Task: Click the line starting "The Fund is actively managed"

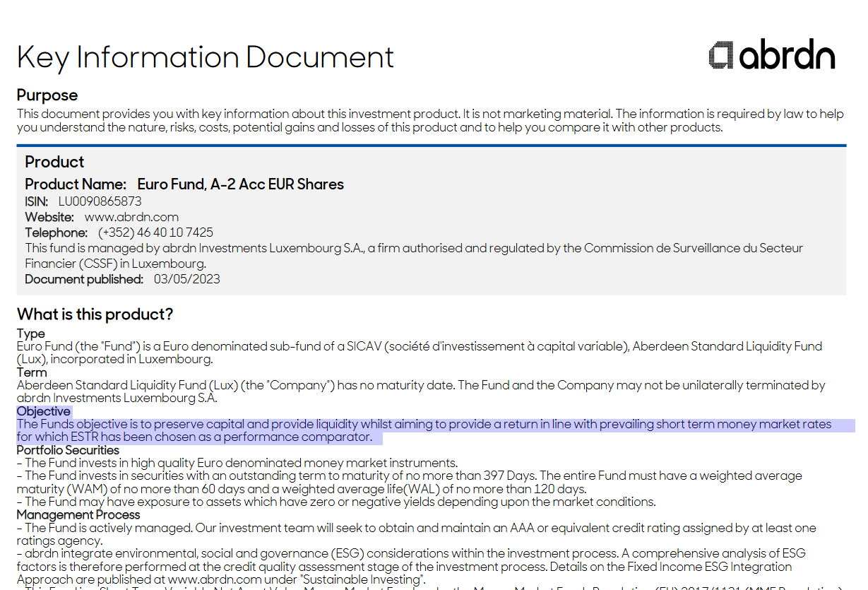Action: click(417, 528)
